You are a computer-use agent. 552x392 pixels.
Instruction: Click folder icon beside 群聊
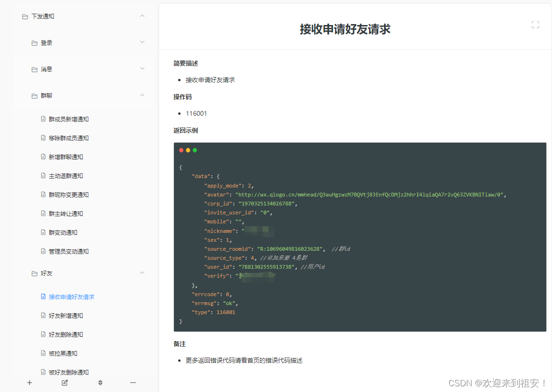tap(34, 96)
